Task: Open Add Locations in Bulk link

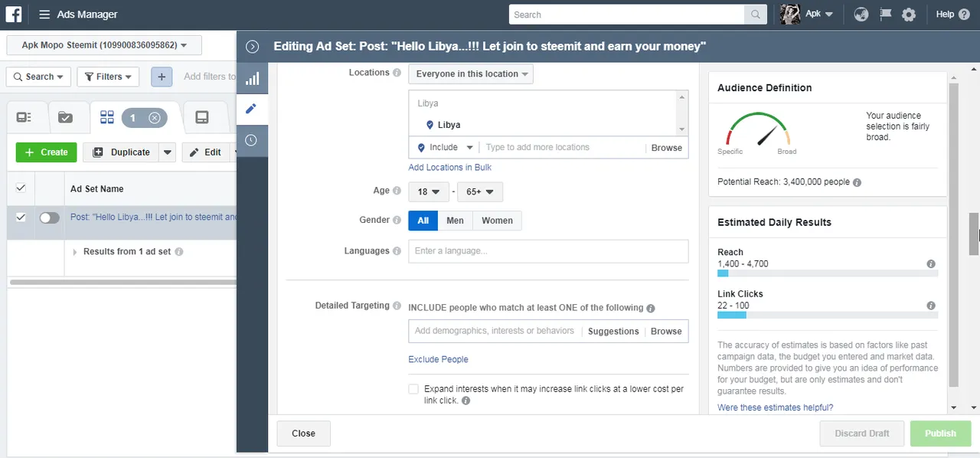Action: [450, 168]
